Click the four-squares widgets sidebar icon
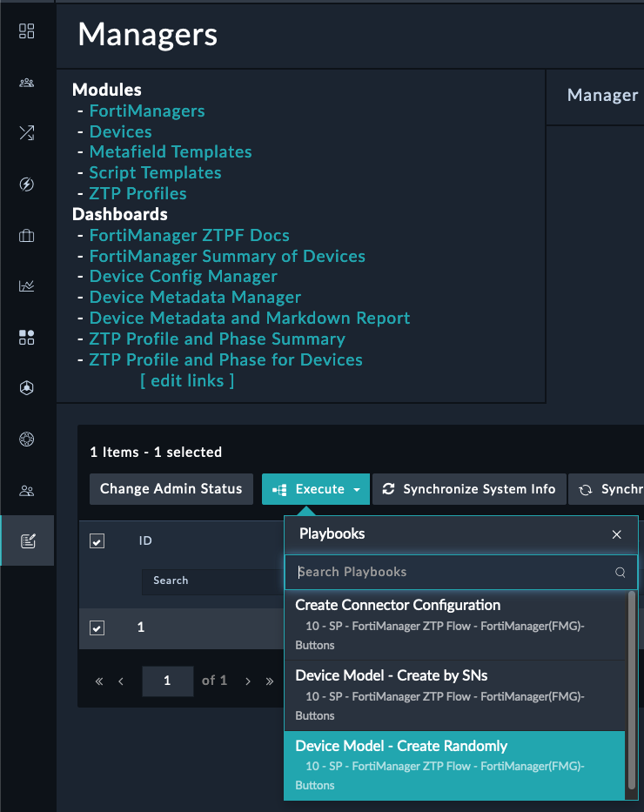The width and height of the screenshot is (644, 812). coord(26,337)
